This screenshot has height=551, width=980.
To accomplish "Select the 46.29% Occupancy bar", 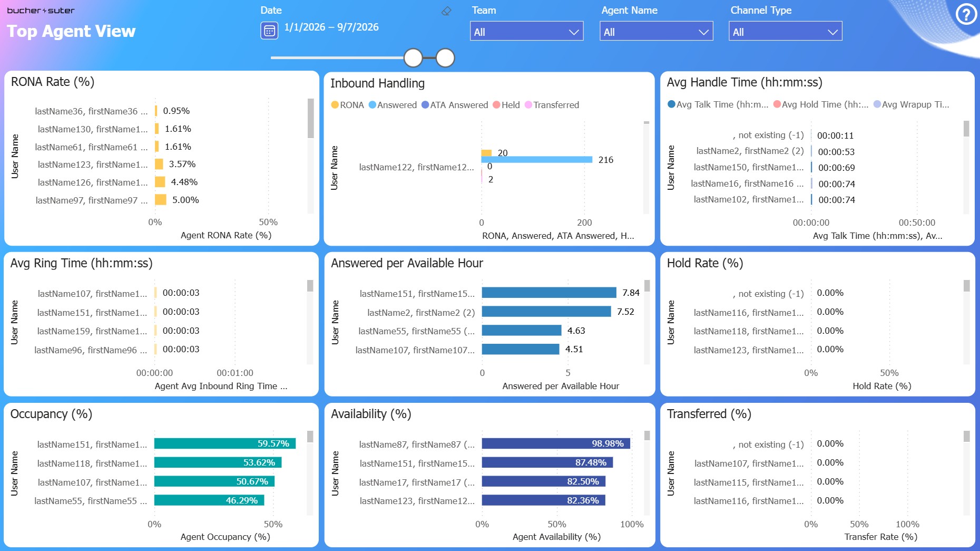I will (209, 500).
